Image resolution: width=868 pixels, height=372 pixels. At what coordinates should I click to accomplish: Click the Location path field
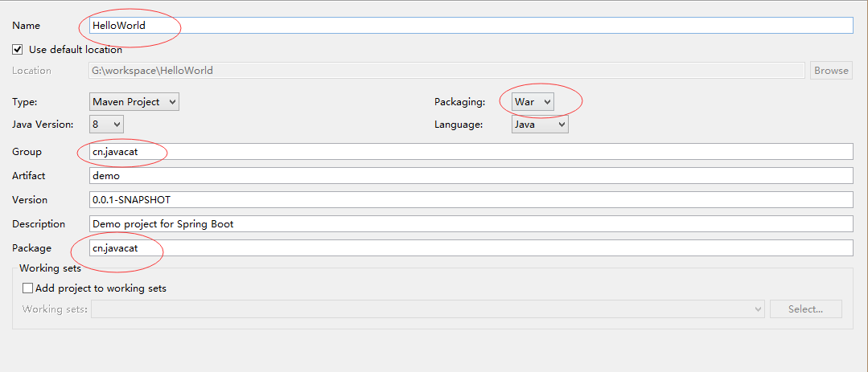[x=446, y=70]
